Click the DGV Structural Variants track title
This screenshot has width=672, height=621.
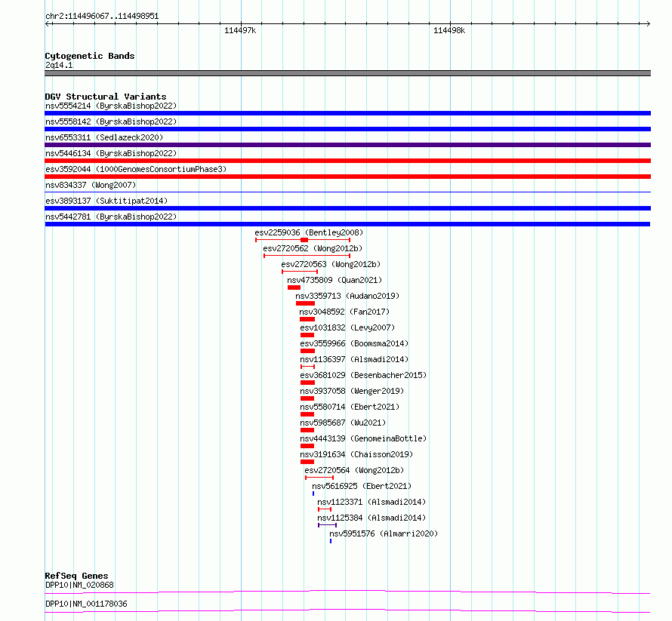pos(106,97)
